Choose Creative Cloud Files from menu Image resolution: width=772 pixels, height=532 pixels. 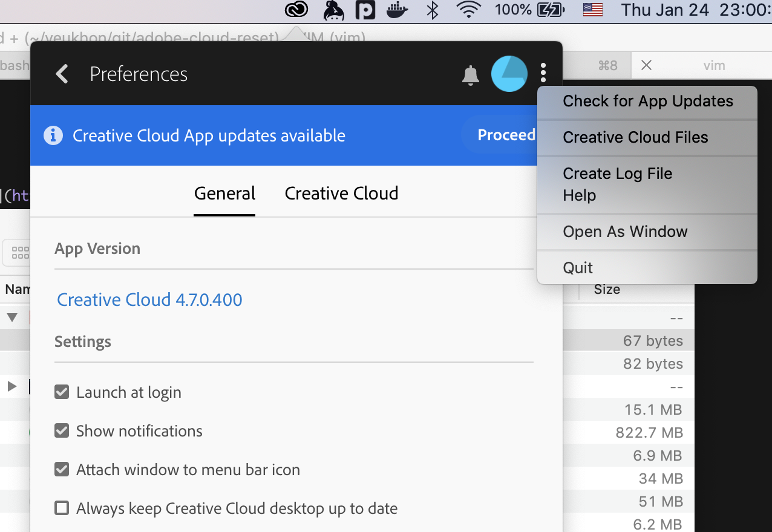click(647, 138)
